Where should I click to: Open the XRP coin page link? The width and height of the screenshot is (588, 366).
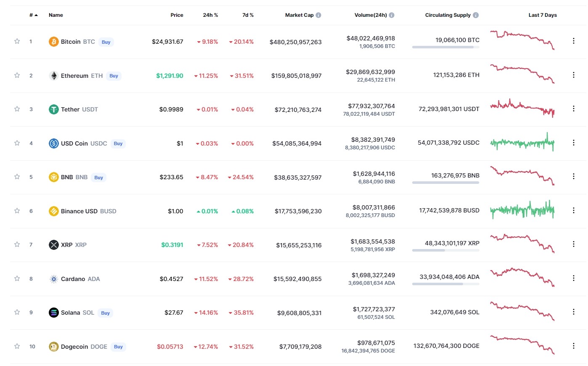coord(74,245)
